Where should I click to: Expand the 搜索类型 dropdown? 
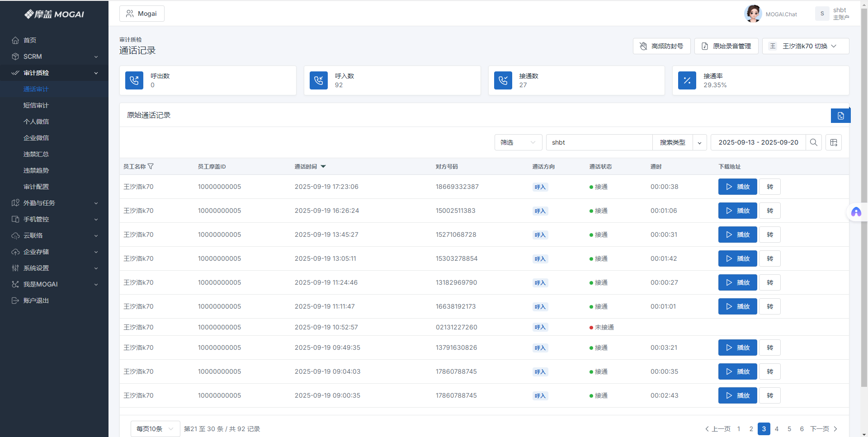coord(699,142)
